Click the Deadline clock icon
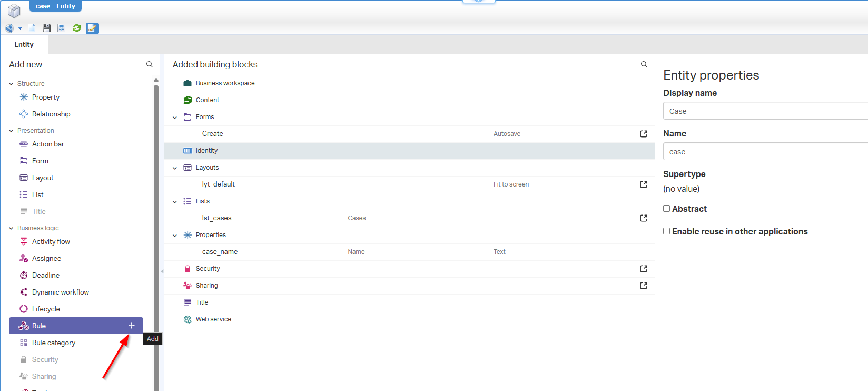 (24, 275)
